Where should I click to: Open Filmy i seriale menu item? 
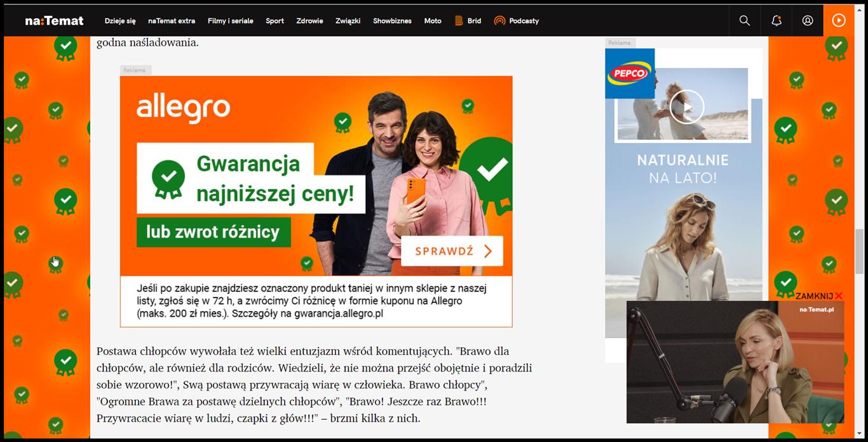click(x=230, y=21)
